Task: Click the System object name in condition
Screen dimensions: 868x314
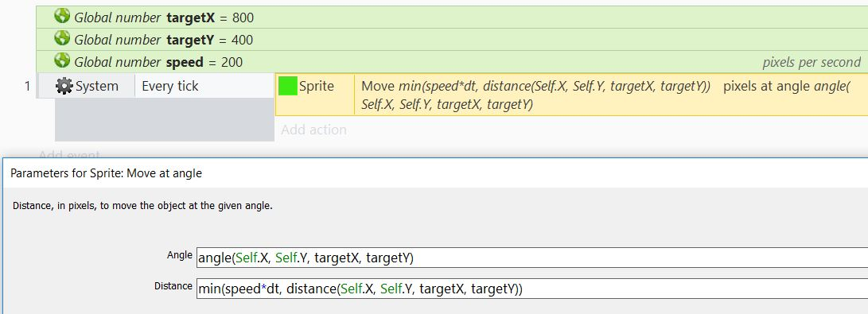Action: pos(97,86)
